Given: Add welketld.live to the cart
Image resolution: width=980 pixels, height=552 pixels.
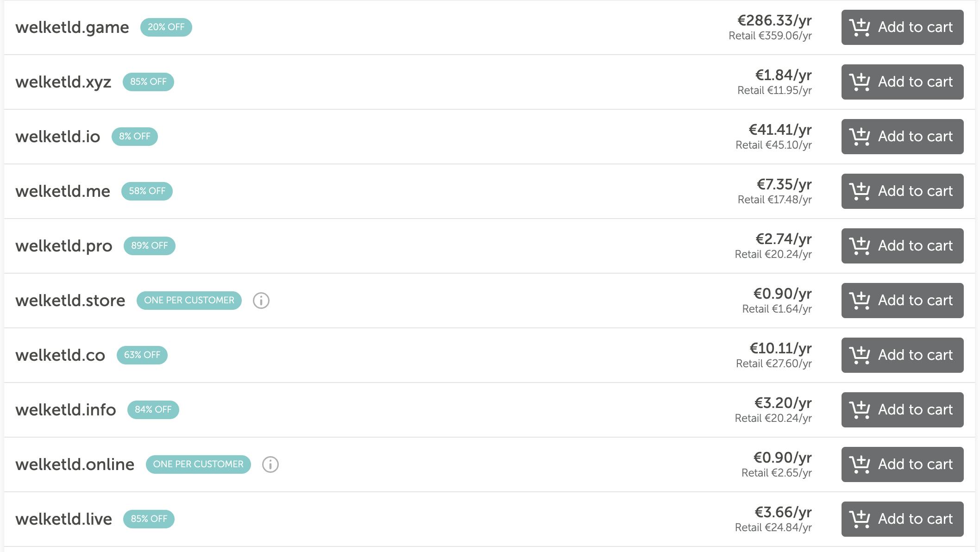Looking at the screenshot, I should (902, 519).
